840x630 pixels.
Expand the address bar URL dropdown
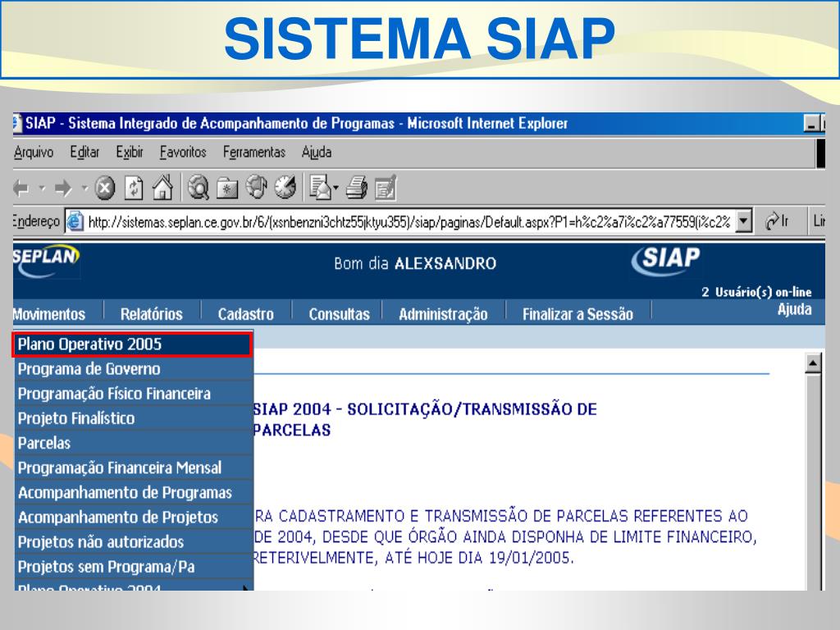[743, 221]
